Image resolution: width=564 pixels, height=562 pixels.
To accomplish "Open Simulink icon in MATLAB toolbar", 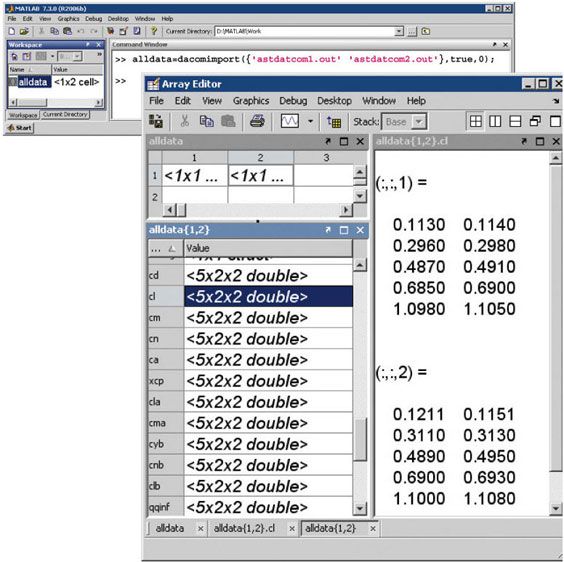I will pyautogui.click(x=110, y=31).
